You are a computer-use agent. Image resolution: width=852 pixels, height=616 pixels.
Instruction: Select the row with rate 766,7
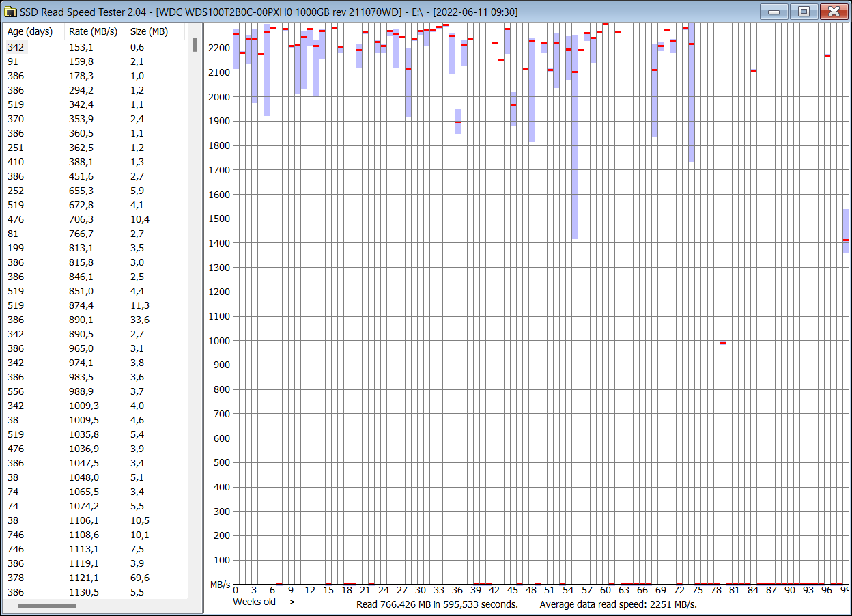(68, 234)
